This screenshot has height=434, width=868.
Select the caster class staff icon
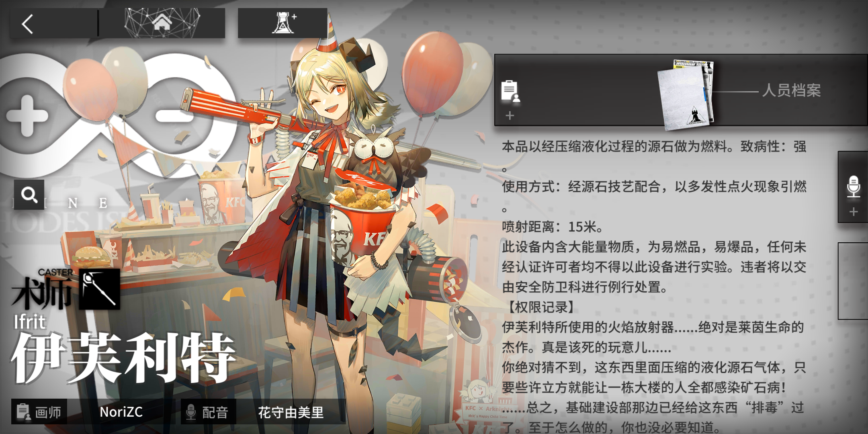99,289
